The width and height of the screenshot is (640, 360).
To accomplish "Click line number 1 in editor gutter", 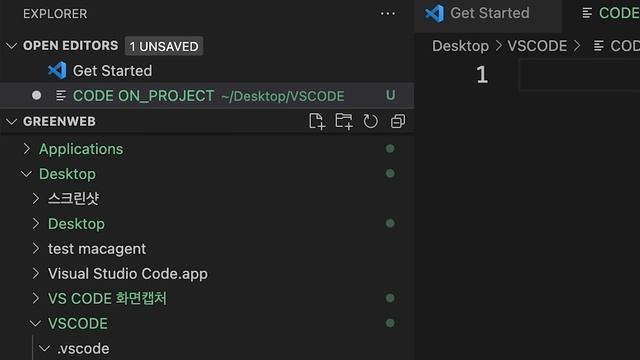I will [482, 75].
